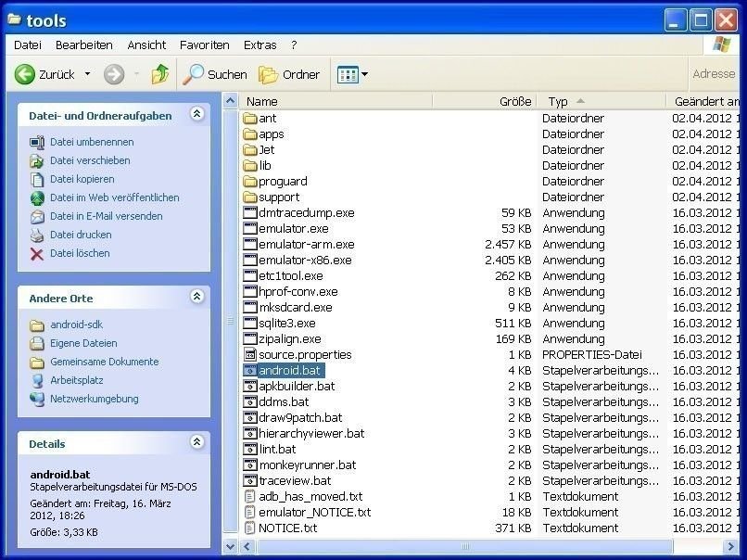Click the Datei verschieben link
The width and height of the screenshot is (747, 560).
(90, 160)
